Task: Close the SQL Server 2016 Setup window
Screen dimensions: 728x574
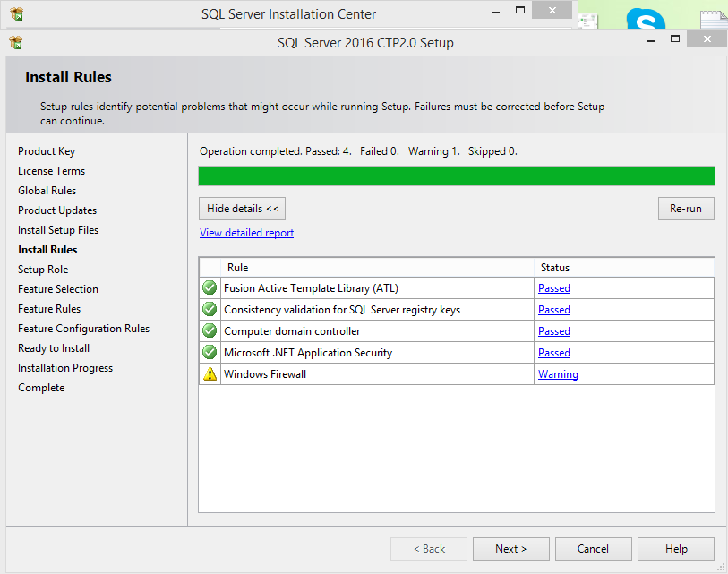Action: (707, 39)
